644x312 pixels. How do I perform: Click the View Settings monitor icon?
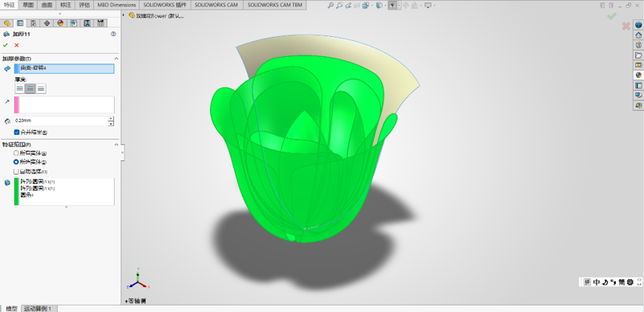(x=428, y=6)
